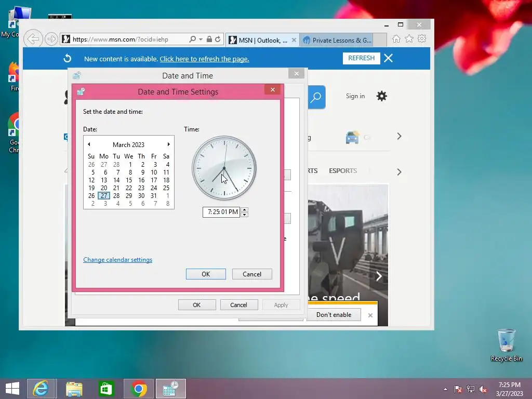Click OK in the Date and Time window
Image resolution: width=532 pixels, height=399 pixels.
pos(197,305)
